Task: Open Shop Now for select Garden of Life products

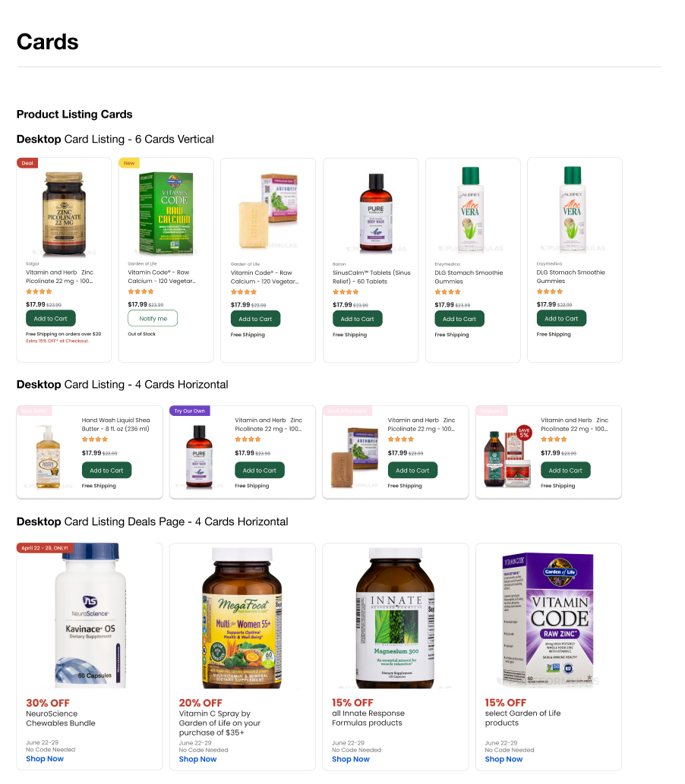Action: tap(503, 760)
